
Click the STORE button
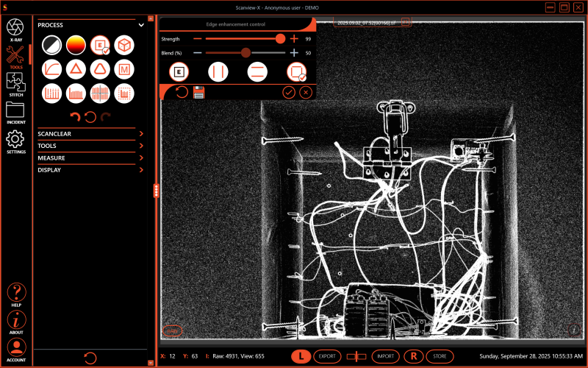pos(440,356)
